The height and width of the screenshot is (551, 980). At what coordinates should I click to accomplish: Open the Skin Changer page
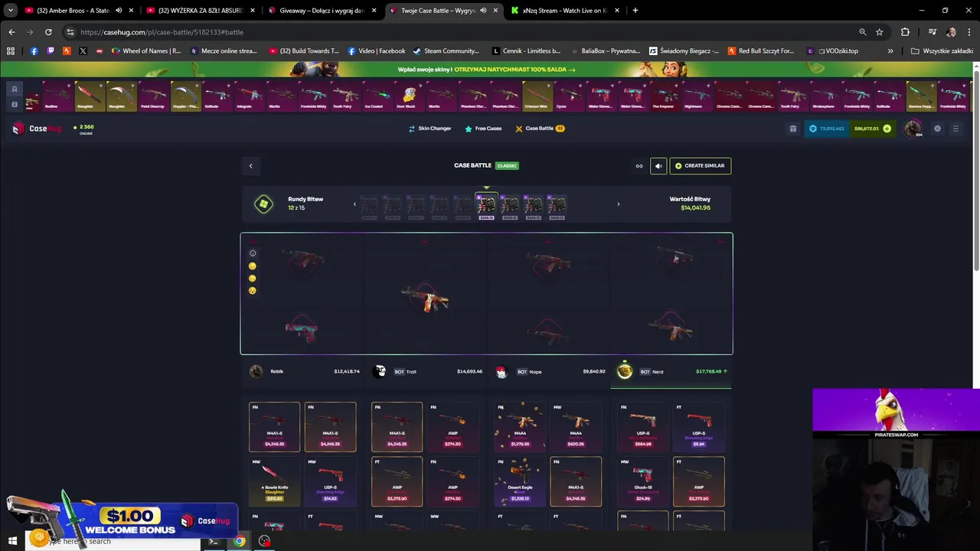pos(430,129)
